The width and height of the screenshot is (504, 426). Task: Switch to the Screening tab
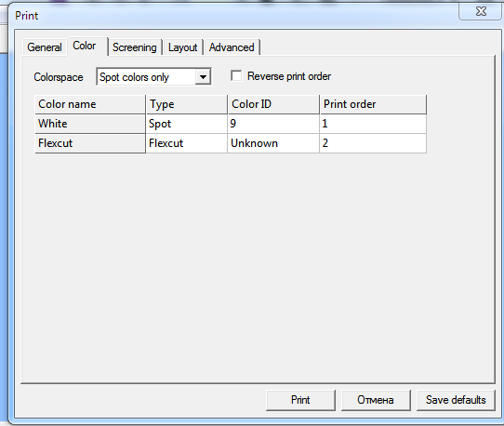click(135, 47)
